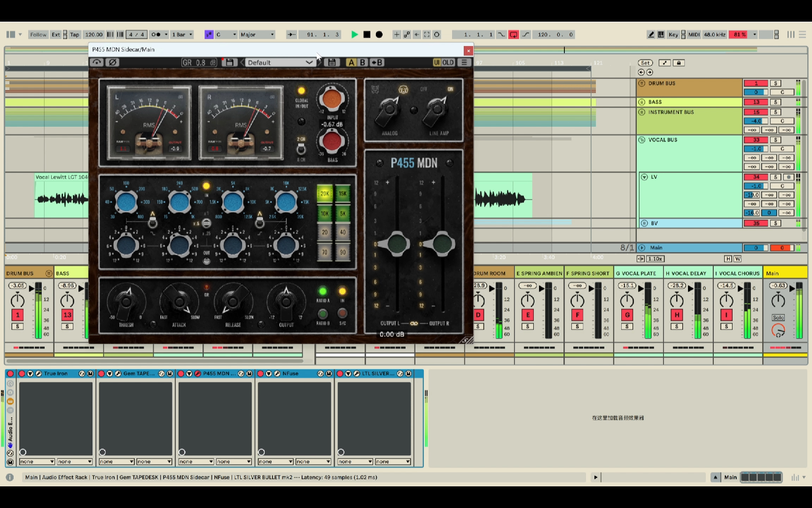
Task: Click the 4 / 4 time signature field
Action: [136, 34]
